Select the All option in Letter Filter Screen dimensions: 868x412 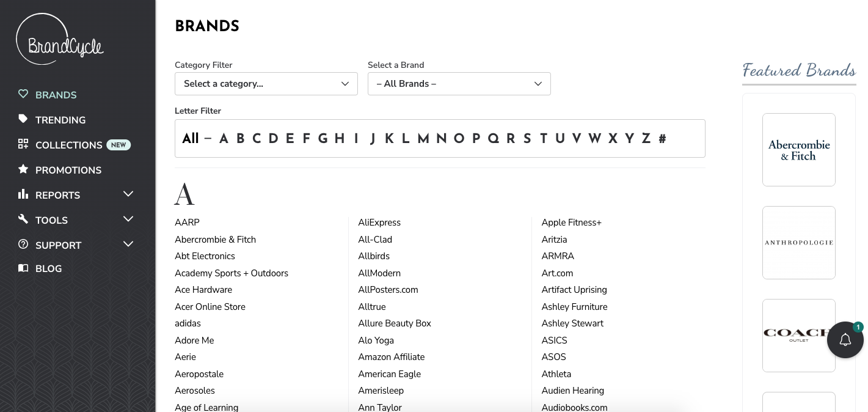pyautogui.click(x=190, y=139)
